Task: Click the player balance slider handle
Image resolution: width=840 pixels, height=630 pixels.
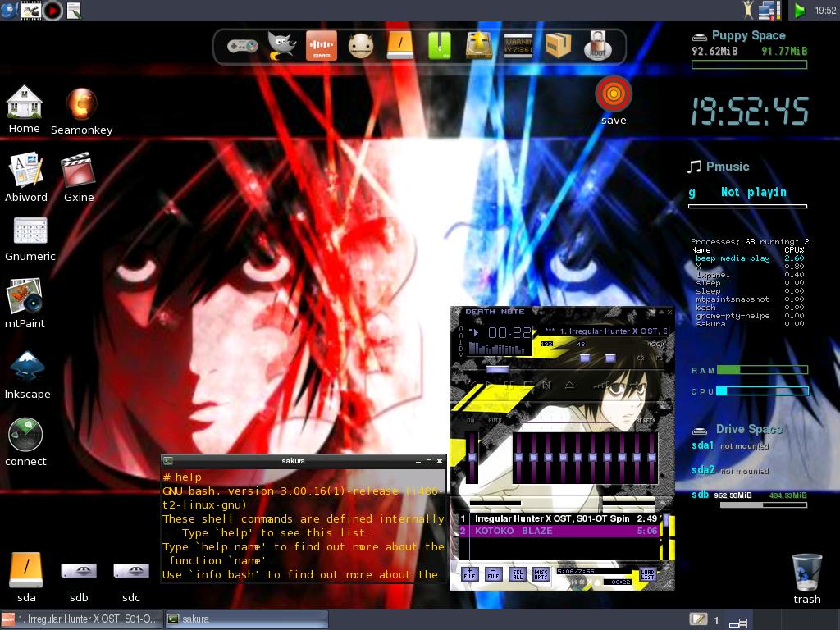Action: (610, 358)
